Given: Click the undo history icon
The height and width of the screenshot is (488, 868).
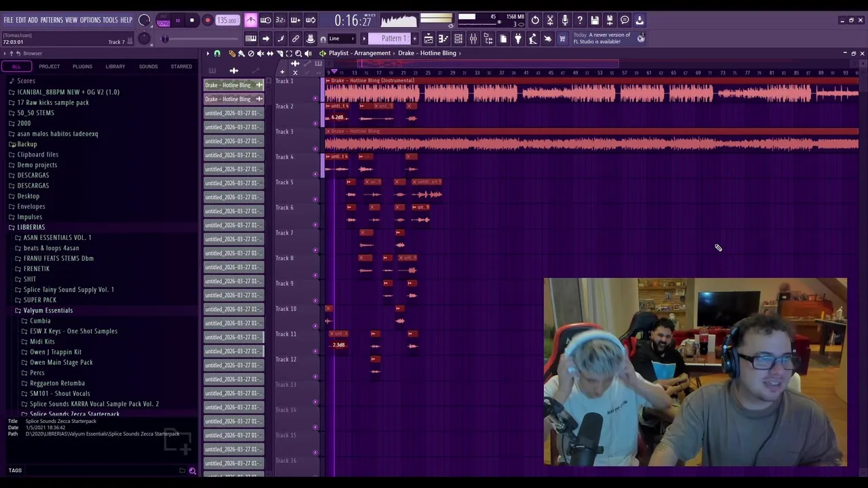Looking at the screenshot, I should coord(535,20).
